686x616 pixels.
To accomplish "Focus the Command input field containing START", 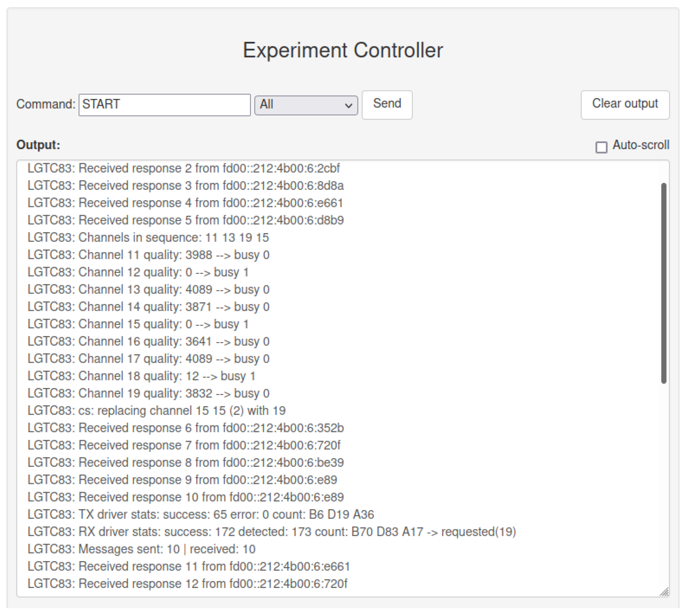I will 164,105.
